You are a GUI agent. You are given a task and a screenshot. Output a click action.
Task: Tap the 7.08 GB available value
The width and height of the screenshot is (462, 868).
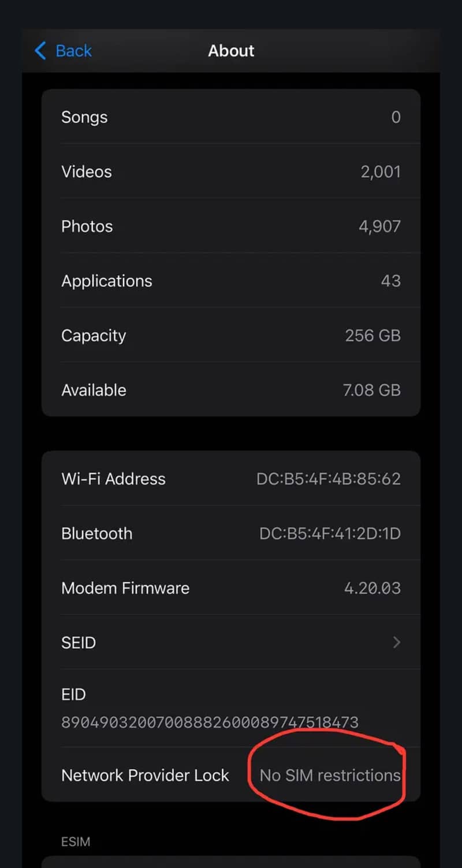371,390
